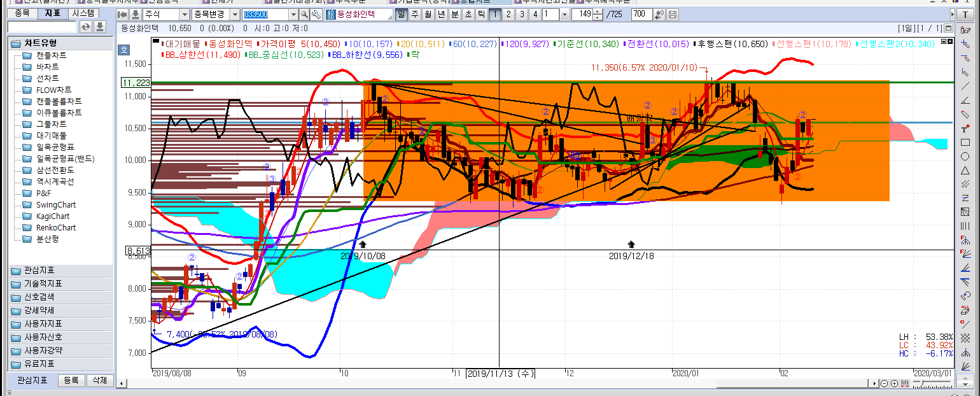Toggle the 틱 tick period button
The height and width of the screenshot is (396, 980).
click(x=482, y=14)
